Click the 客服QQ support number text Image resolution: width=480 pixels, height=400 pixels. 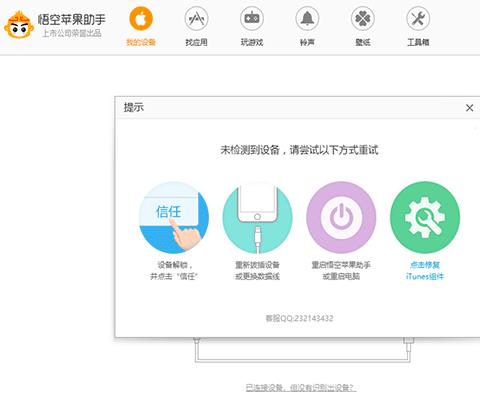point(299,318)
